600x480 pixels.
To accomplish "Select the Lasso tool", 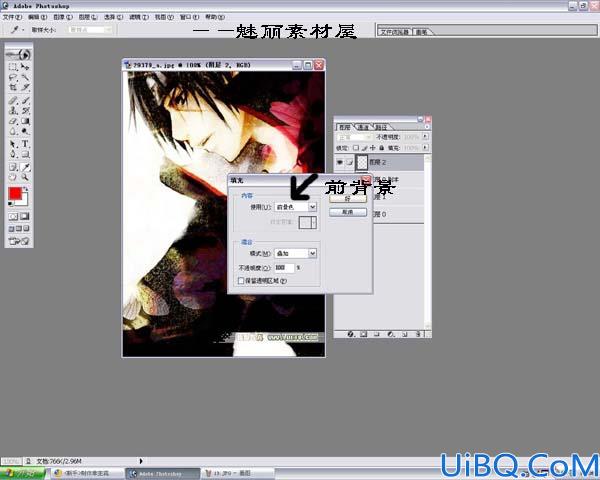I will pyautogui.click(x=13, y=77).
